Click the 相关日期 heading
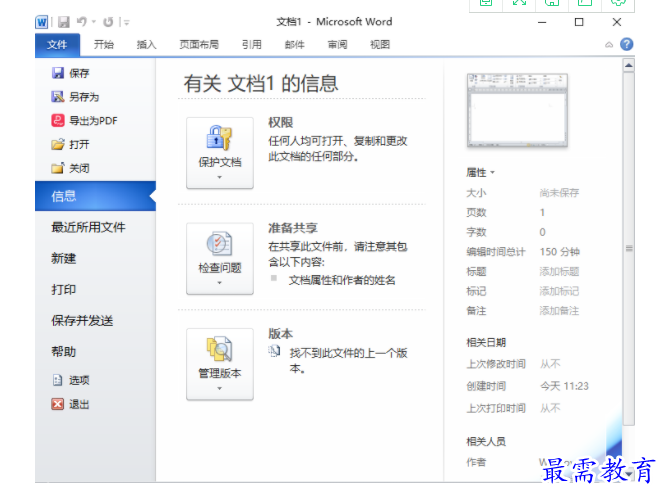The width and height of the screenshot is (664, 502). 486,343
